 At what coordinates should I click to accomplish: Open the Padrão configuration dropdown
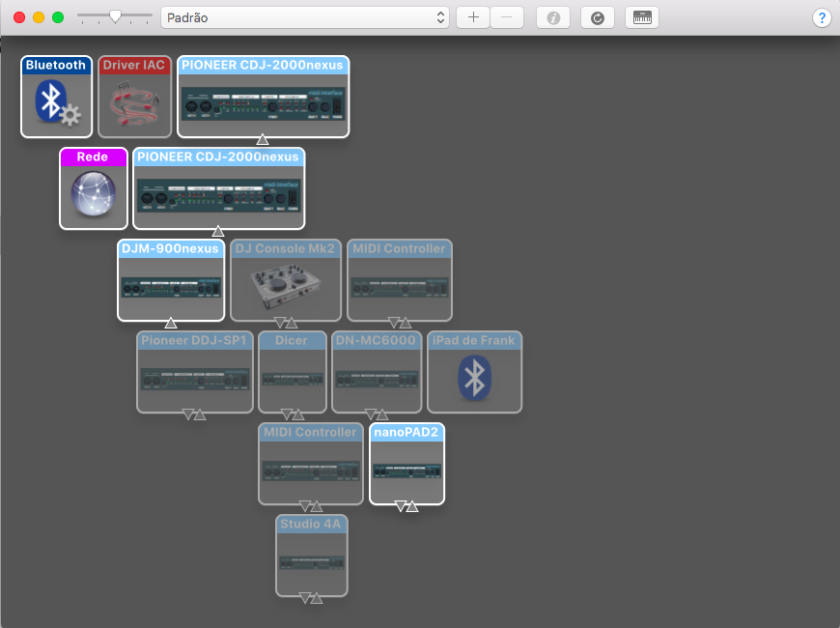(x=305, y=17)
